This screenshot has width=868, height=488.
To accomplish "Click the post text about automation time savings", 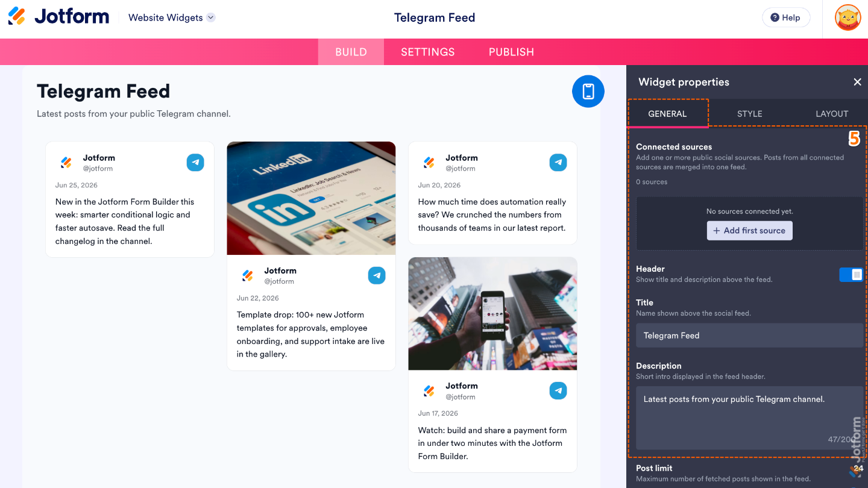I will point(492,214).
